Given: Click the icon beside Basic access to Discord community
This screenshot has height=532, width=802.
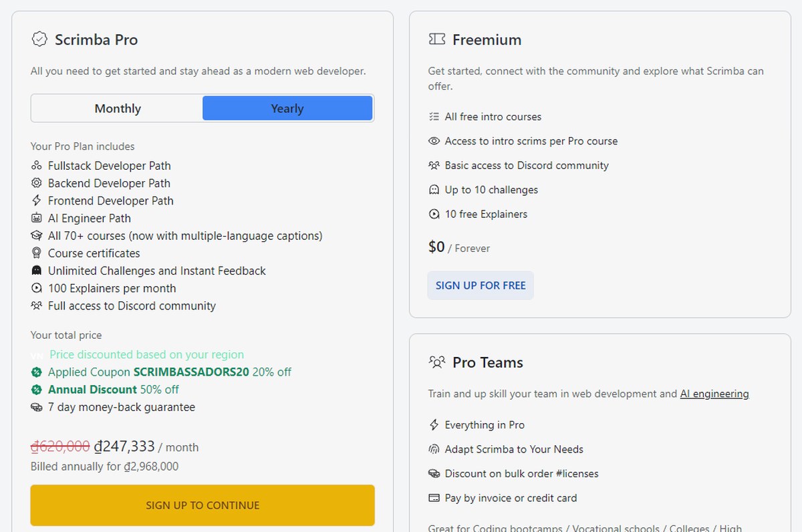Looking at the screenshot, I should pos(434,165).
